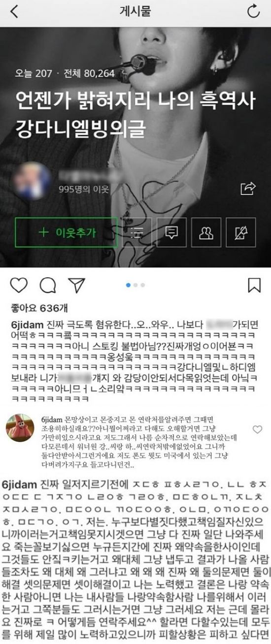271x644 pixels.
Task: Tap the write-post pencil icon
Action: [x=241, y=232]
